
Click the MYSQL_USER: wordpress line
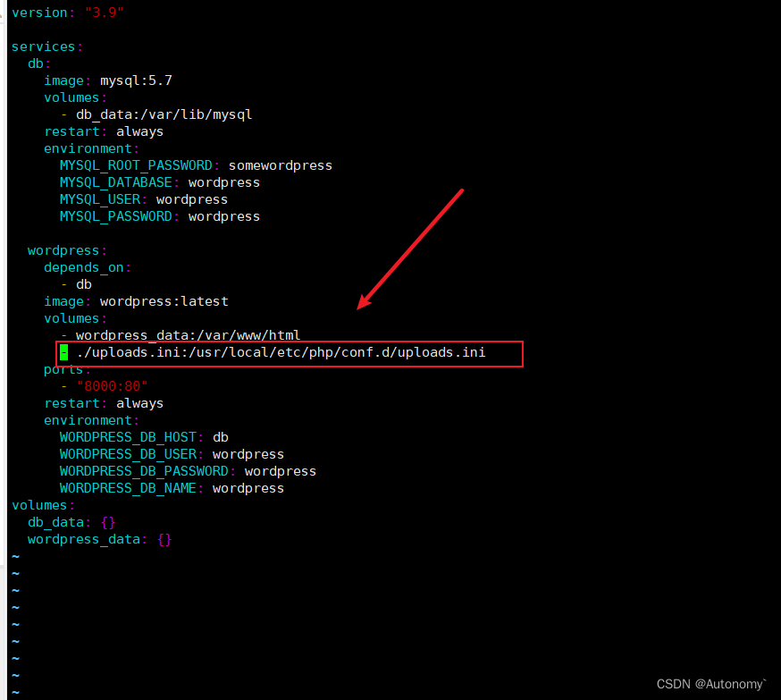[x=144, y=199]
